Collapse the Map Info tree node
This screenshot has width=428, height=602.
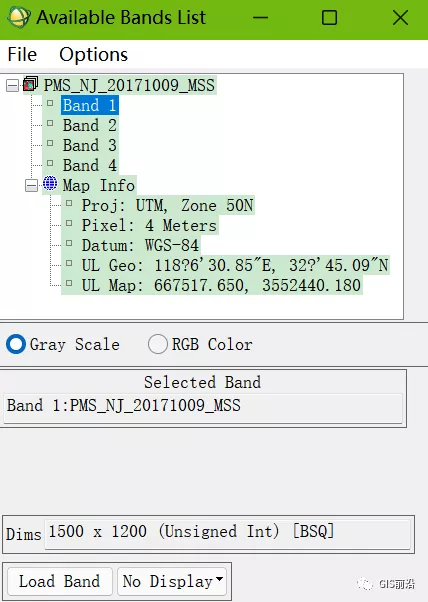coord(31,186)
